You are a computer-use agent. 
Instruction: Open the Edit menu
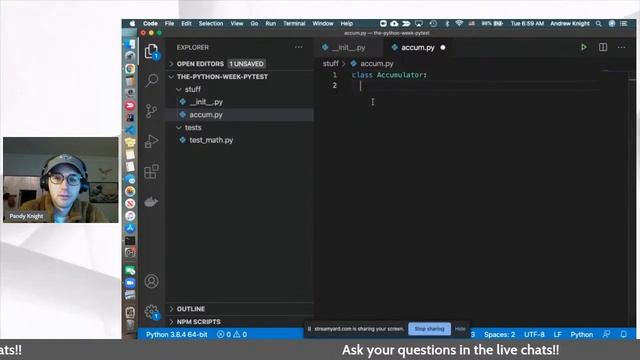pyautogui.click(x=186, y=24)
